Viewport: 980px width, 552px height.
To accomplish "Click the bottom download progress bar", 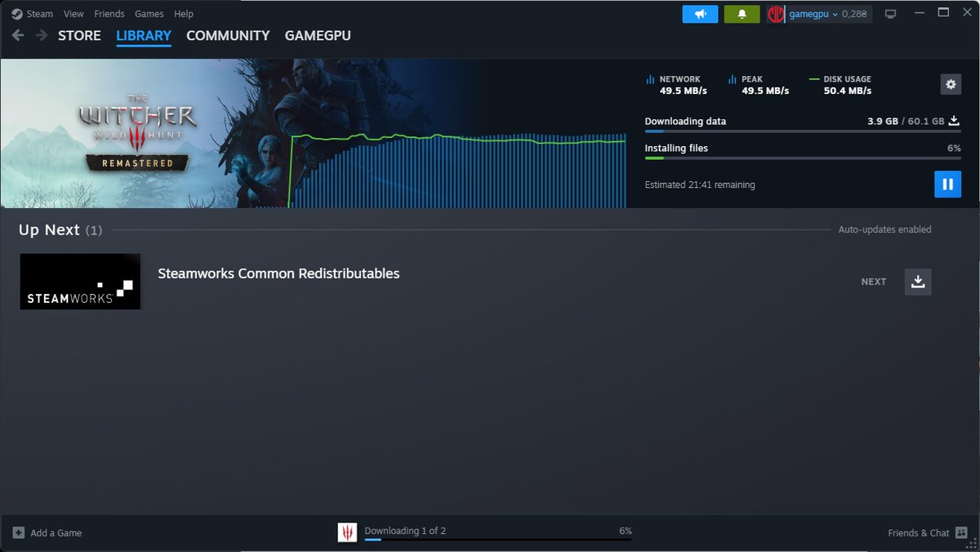I will pyautogui.click(x=498, y=540).
